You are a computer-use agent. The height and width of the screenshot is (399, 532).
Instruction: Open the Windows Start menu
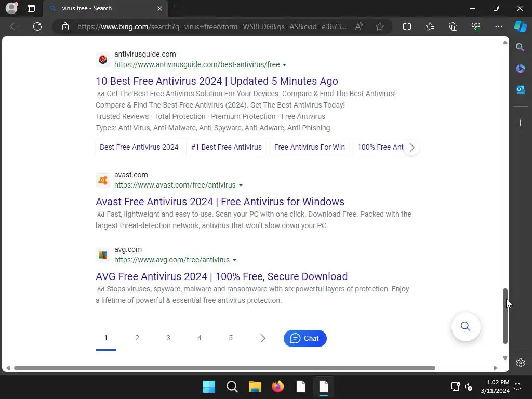[x=209, y=387]
